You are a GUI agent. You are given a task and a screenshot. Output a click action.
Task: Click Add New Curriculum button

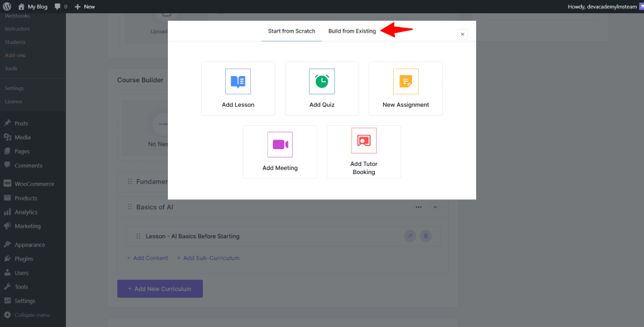160,289
